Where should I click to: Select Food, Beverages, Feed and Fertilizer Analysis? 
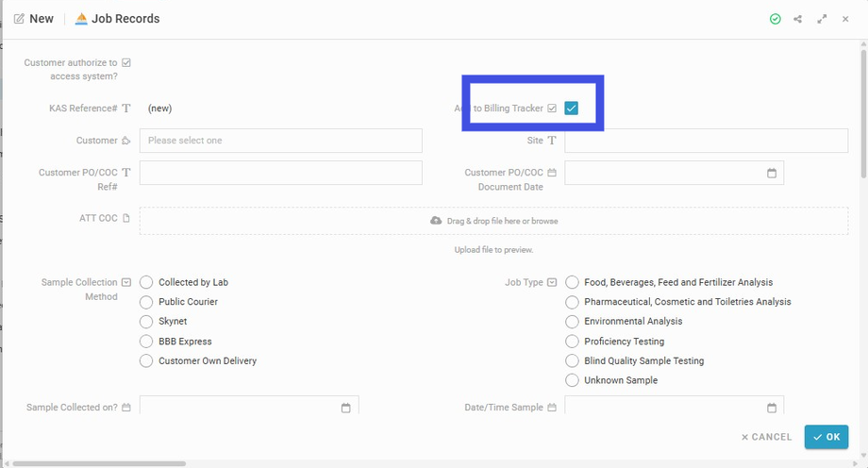click(572, 282)
